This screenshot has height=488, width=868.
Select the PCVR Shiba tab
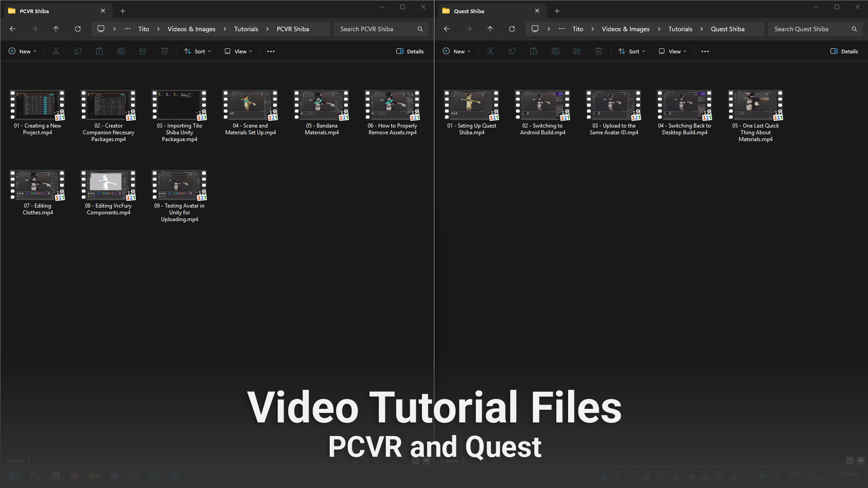[x=54, y=11]
